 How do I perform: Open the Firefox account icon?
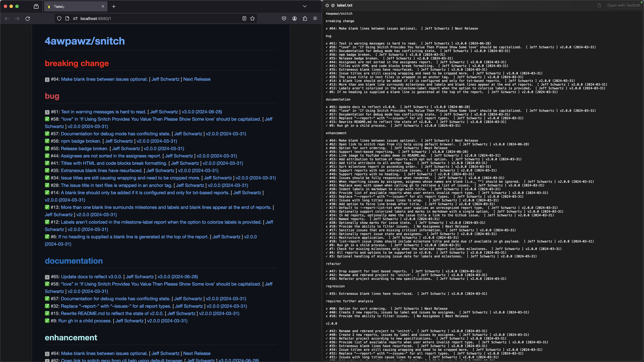click(295, 19)
